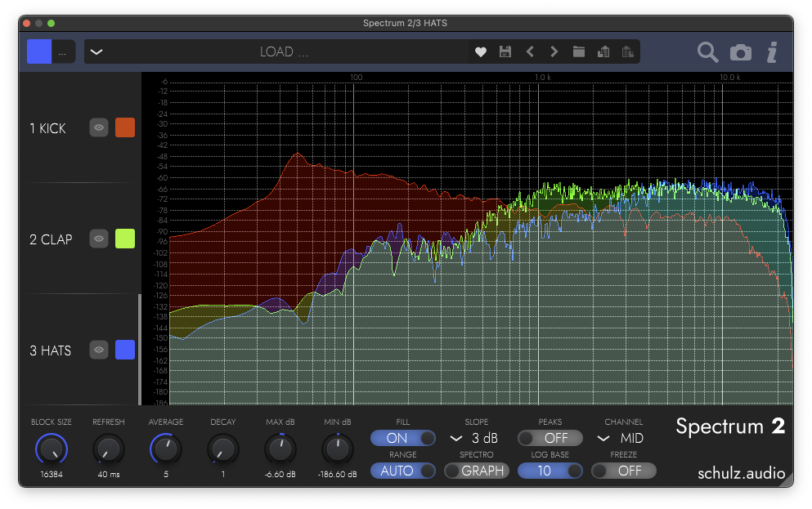The image size is (812, 509).
Task: Click the blue HATS color swatch
Action: 125,350
